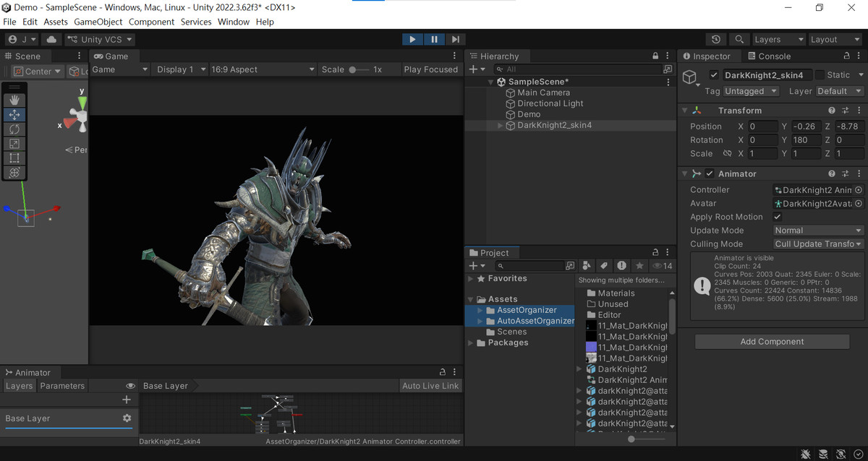Click the Project search by label icon
This screenshot has width=868, height=461.
click(x=603, y=266)
